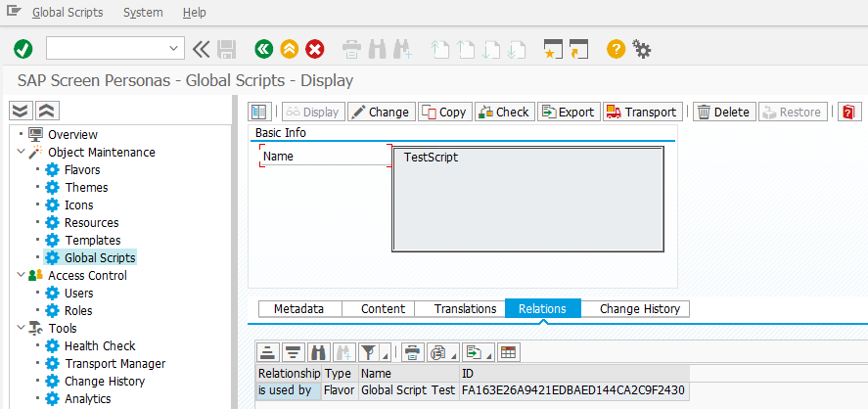The height and width of the screenshot is (409, 868).
Task: Click the Name field showing TestScript
Action: tap(527, 200)
